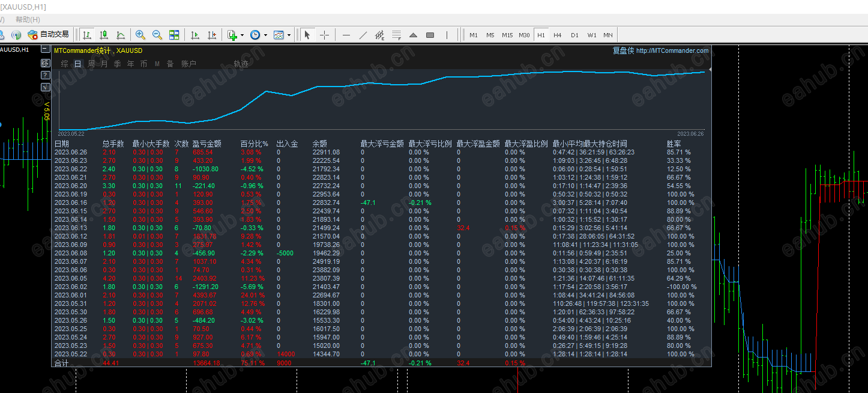
Task: Enable chart shift icon
Action: point(212,35)
